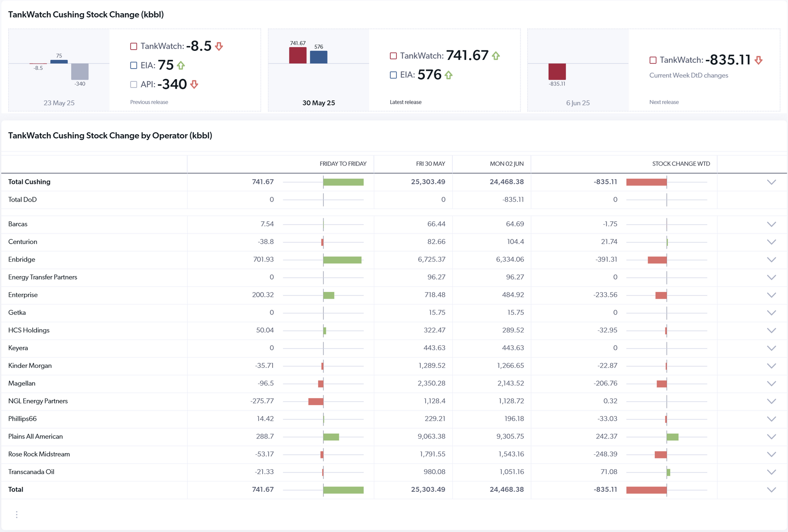Click the 75 blue bar in 23 May chart
The image size is (788, 532).
(59, 62)
